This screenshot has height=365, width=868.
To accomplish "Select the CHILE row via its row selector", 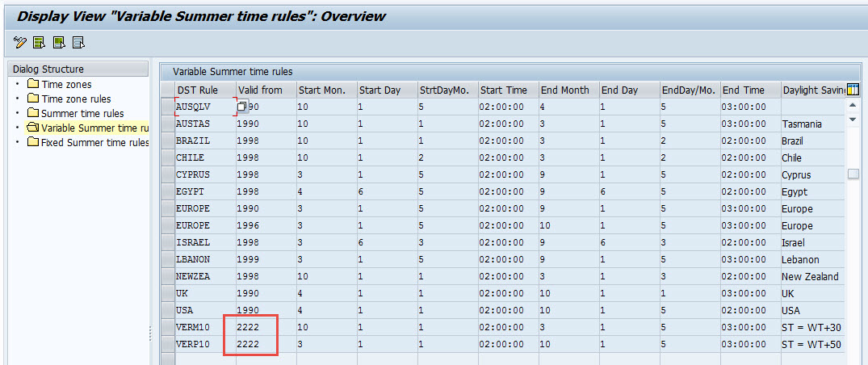I will pos(167,157).
